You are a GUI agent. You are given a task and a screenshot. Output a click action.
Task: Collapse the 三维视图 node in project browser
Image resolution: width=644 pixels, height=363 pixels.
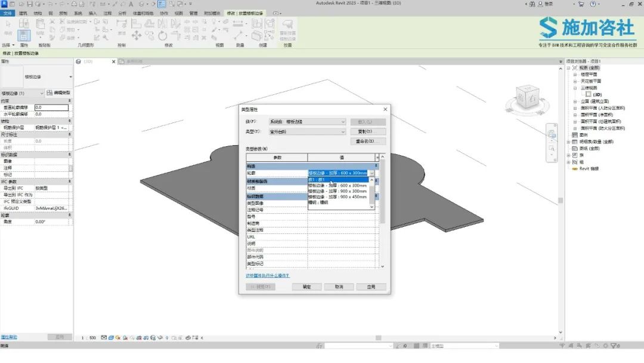[575, 88]
